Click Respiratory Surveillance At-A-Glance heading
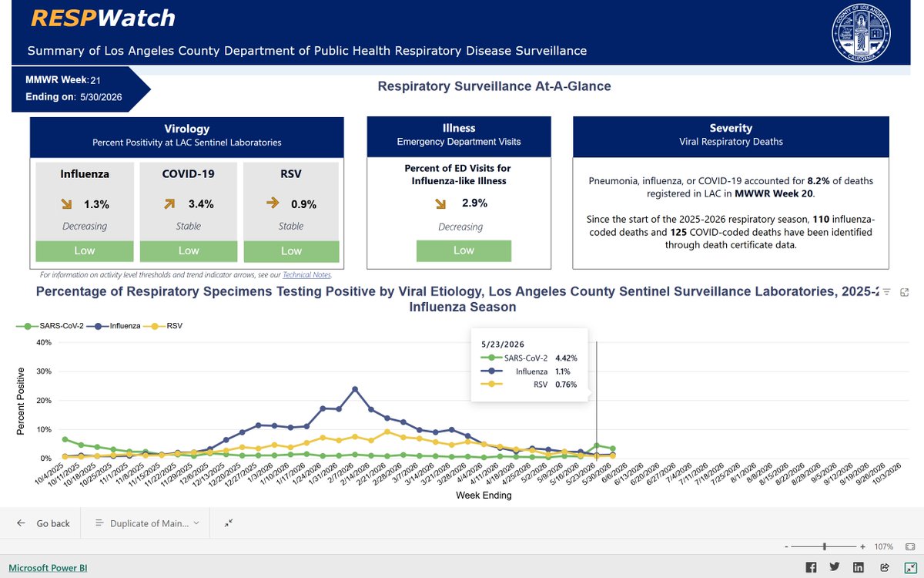Screen dimensions: 924x578 494,86
